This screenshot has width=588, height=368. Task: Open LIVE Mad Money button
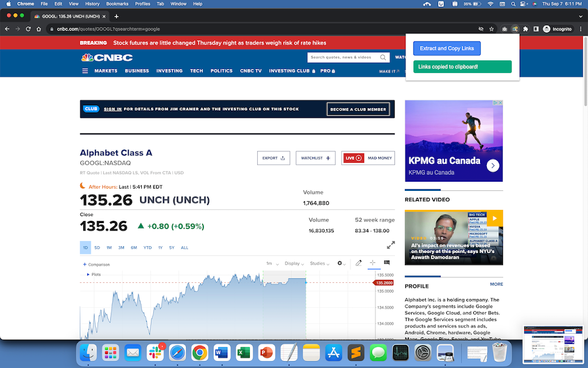tap(368, 158)
